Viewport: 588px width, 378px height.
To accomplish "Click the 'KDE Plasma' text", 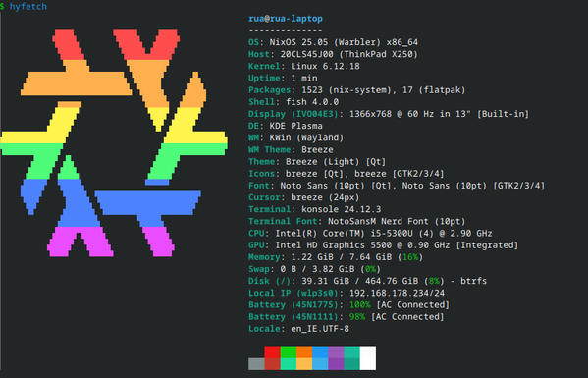I will [295, 126].
